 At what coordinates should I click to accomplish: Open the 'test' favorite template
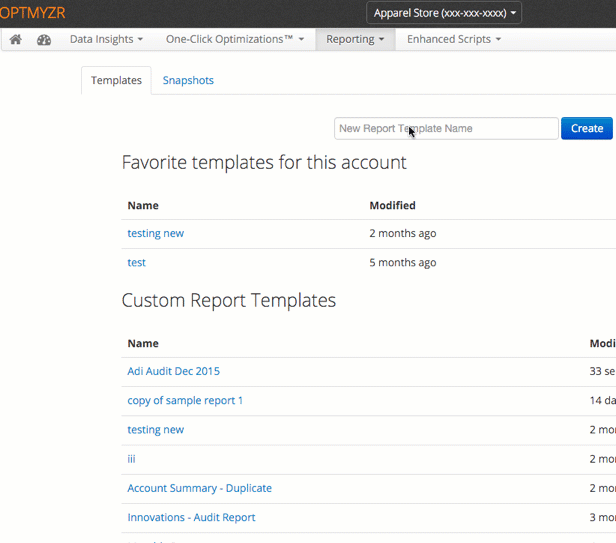[x=137, y=263]
